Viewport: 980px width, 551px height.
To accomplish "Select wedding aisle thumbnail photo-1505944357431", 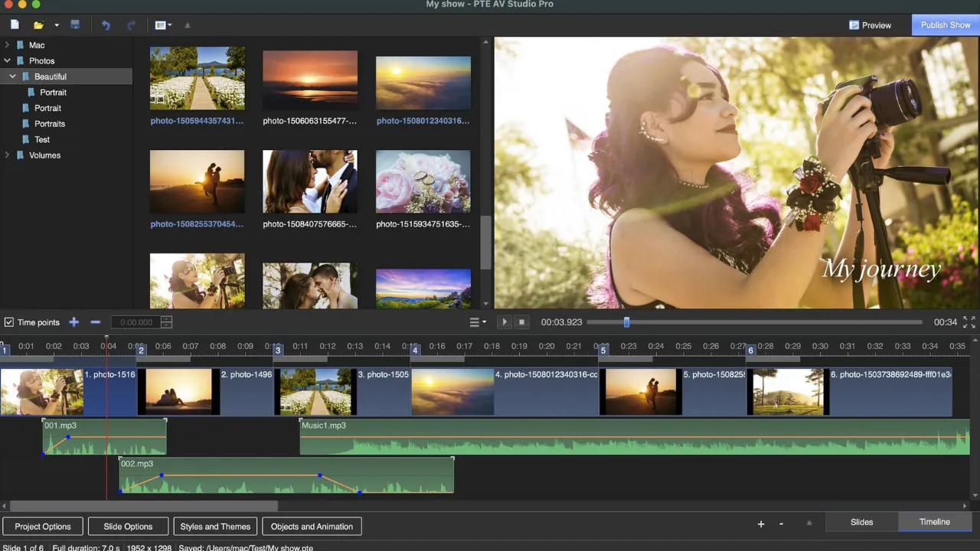I will [198, 78].
